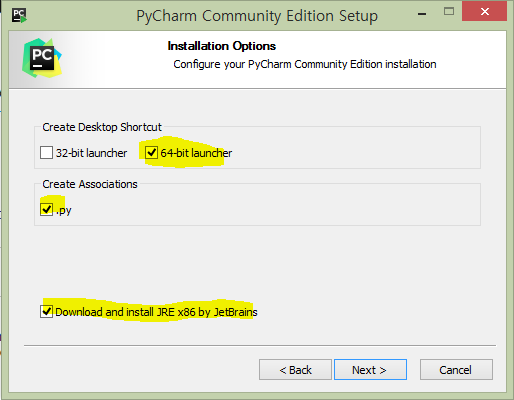Minimize the setup window
The width and height of the screenshot is (514, 400).
click(422, 13)
